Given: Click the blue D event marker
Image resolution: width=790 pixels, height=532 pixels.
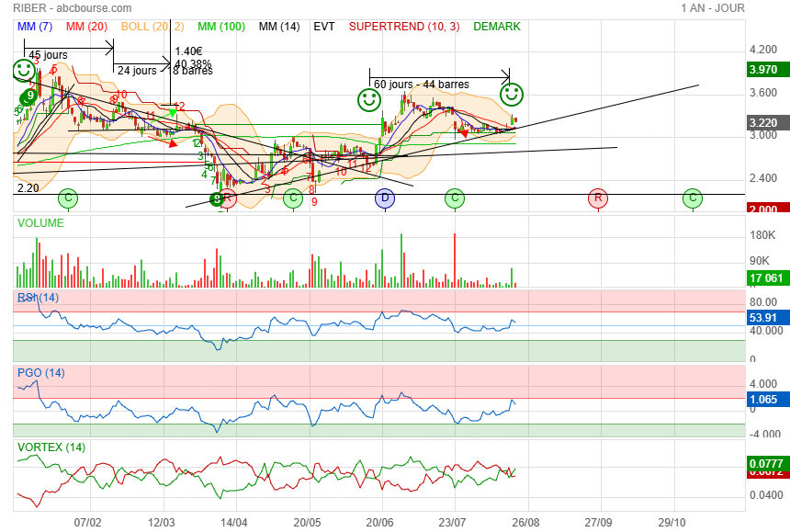Looking at the screenshot, I should tap(384, 198).
